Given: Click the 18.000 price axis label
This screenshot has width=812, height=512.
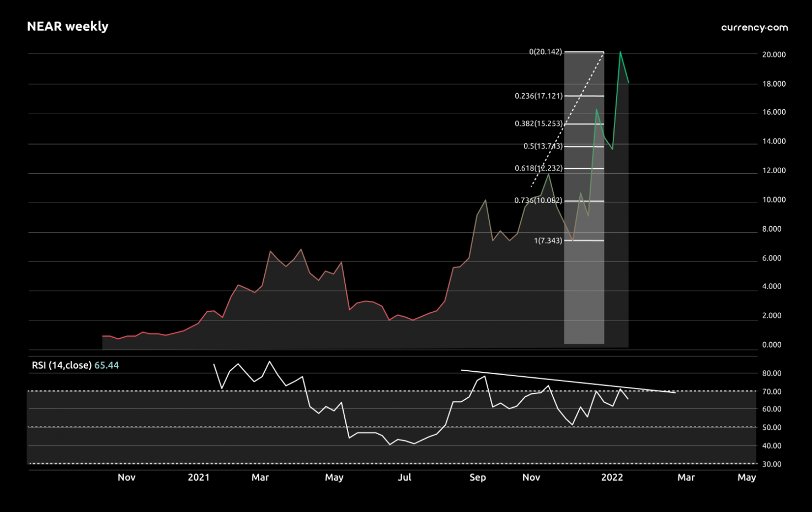Looking at the screenshot, I should (x=774, y=84).
